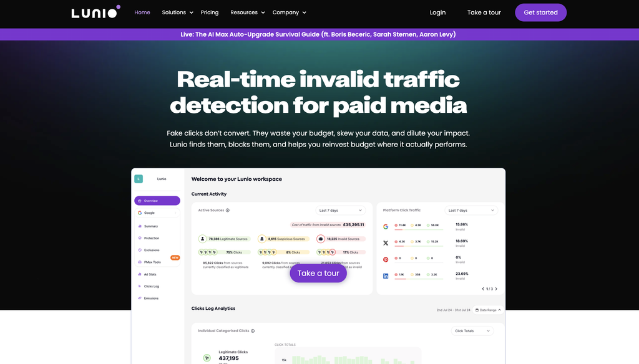This screenshot has height=364, width=639.
Task: Open Summary in the sidebar
Action: [x=151, y=226]
